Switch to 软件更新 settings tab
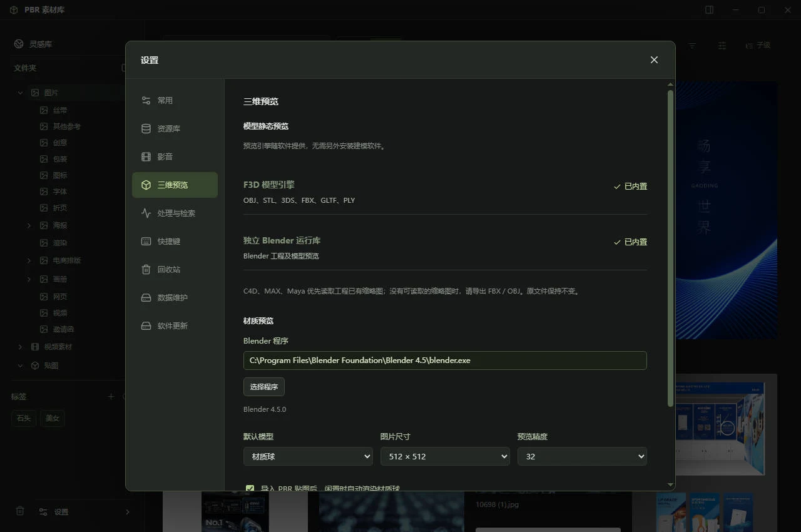The height and width of the screenshot is (532, 801). point(175,325)
